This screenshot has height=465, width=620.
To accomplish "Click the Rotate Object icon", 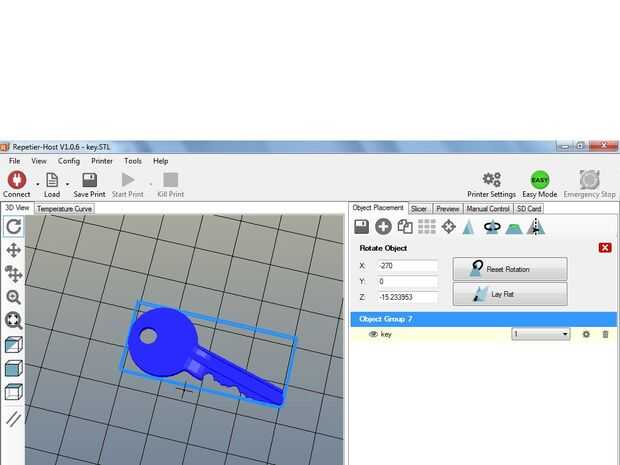I will click(x=492, y=227).
